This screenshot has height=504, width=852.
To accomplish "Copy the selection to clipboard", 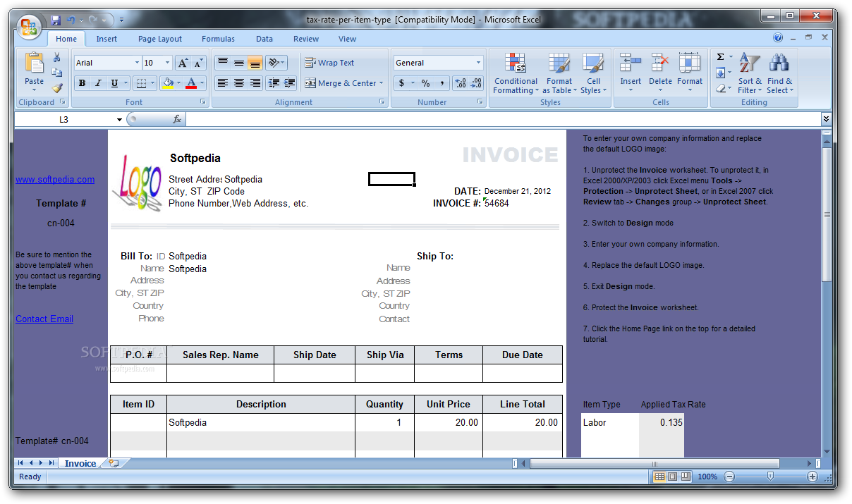I will click(57, 73).
